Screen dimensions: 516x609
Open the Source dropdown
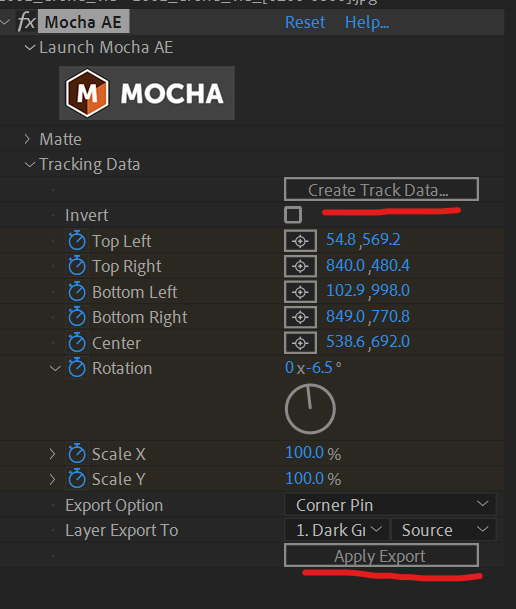[444, 530]
